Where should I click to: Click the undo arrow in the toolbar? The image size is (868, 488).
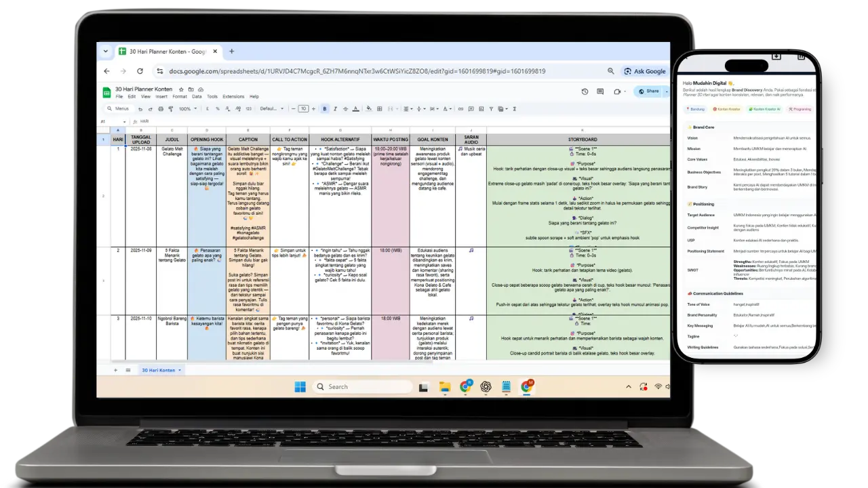coord(140,108)
